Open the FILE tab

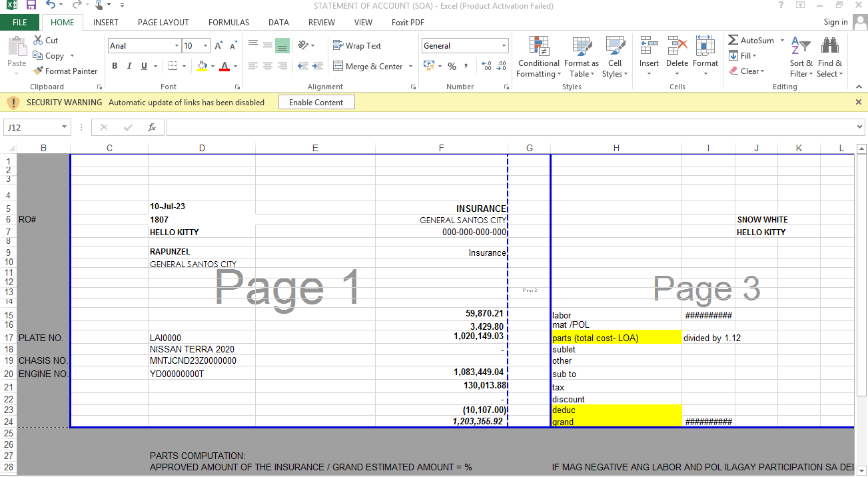tap(20, 22)
